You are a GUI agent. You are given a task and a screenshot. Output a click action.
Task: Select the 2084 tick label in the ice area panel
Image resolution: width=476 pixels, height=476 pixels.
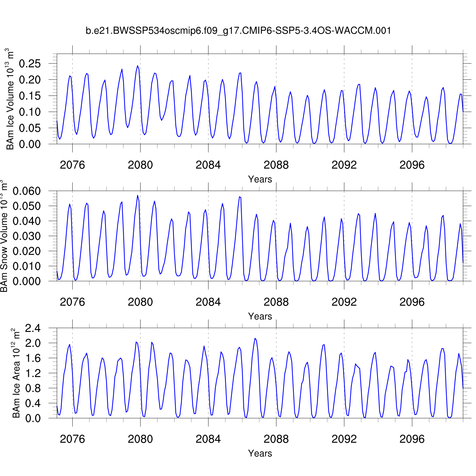click(208, 439)
